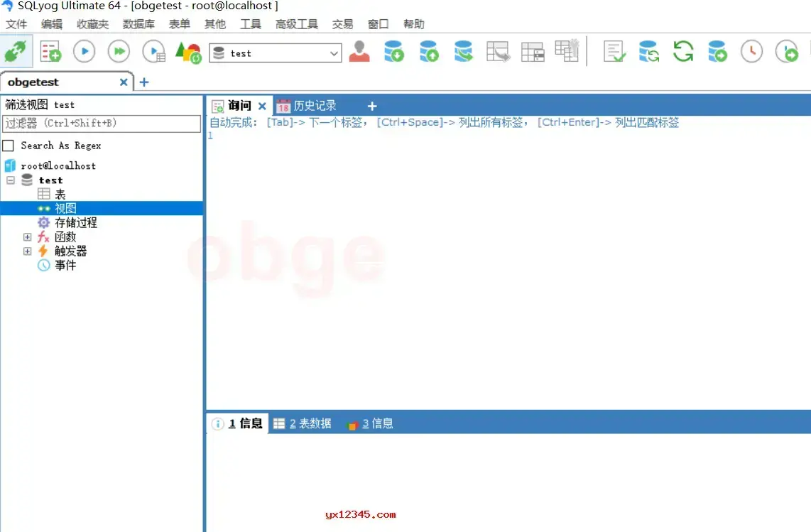Switch to the 1 信息 result tab
Image resolution: width=811 pixels, height=532 pixels.
click(x=239, y=423)
